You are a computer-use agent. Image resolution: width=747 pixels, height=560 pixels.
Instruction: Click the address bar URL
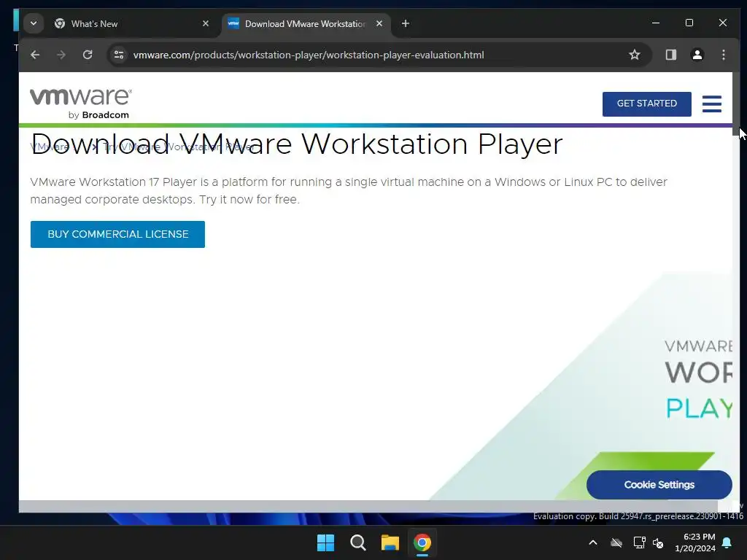point(309,55)
